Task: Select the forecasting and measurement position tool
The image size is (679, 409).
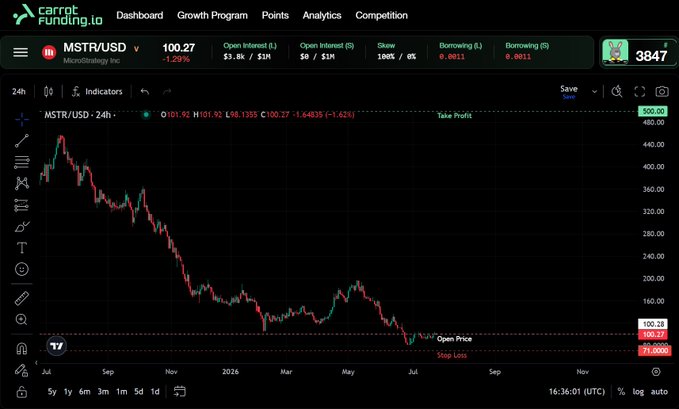Action: pyautogui.click(x=22, y=205)
